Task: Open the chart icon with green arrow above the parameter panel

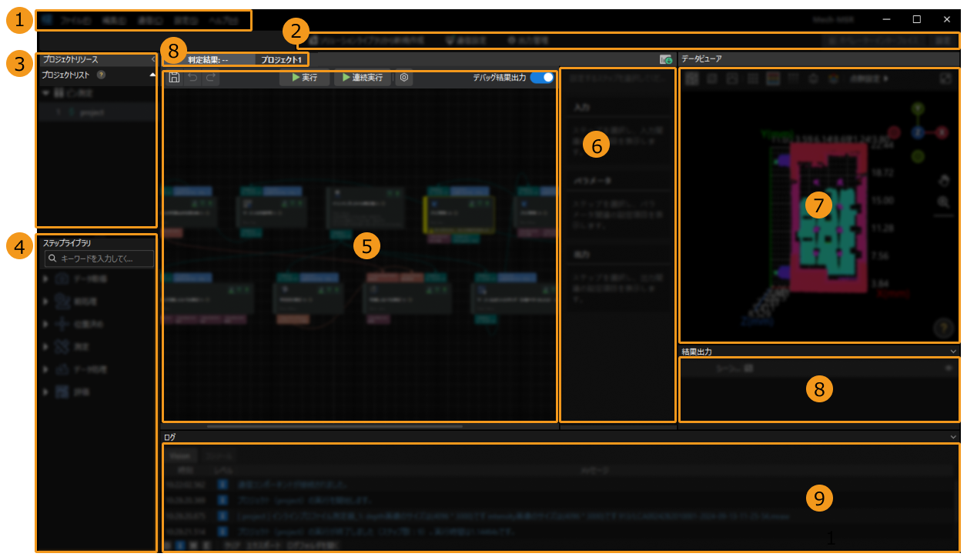Action: (x=666, y=59)
